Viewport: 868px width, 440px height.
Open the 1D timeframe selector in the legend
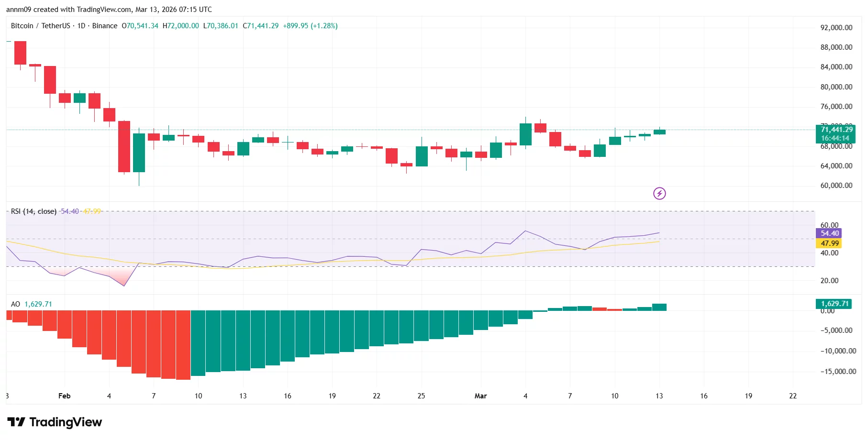click(x=81, y=26)
